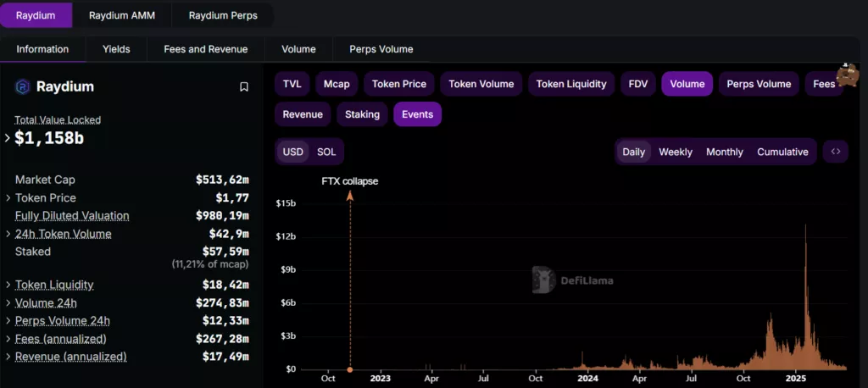Viewport: 868px width, 388px height.
Task: Toggle the Staking chart series
Action: (x=362, y=114)
